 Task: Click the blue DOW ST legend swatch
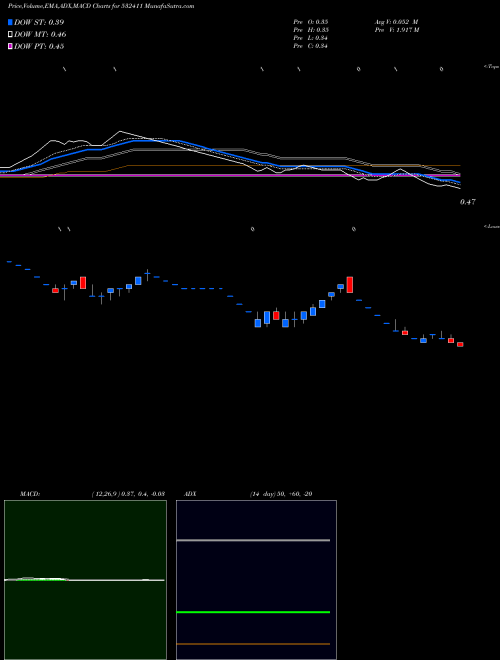10,22
